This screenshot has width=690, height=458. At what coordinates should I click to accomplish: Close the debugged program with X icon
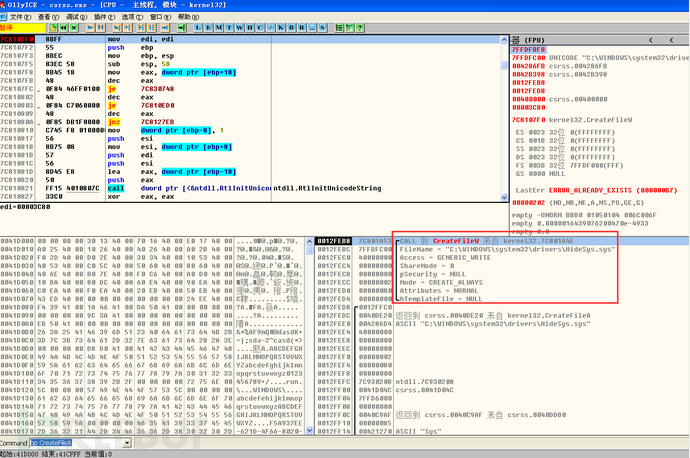pyautogui.click(x=74, y=28)
